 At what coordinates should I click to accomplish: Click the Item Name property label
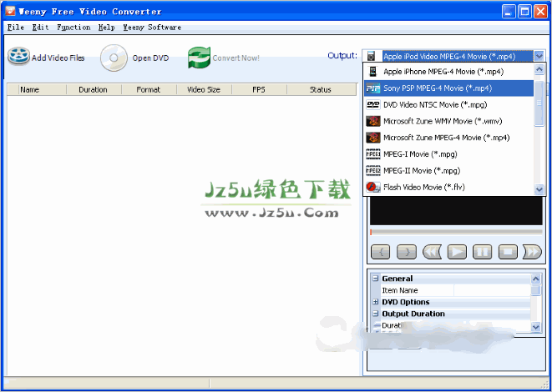click(400, 290)
